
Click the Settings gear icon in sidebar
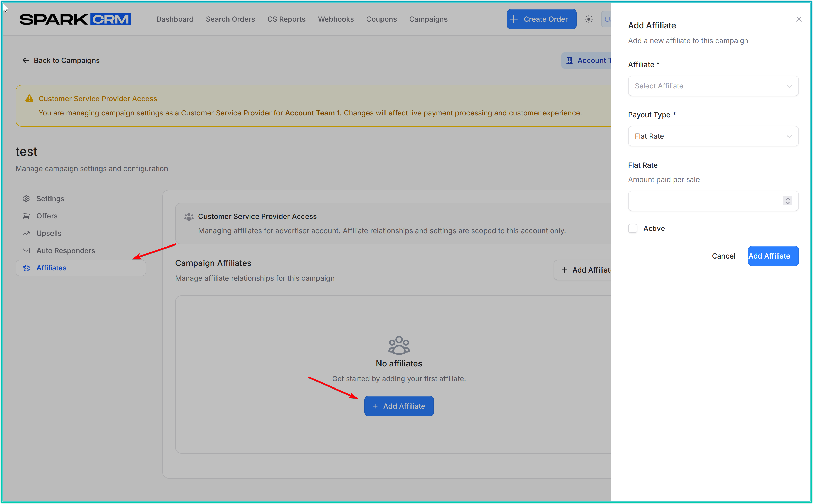pos(26,199)
